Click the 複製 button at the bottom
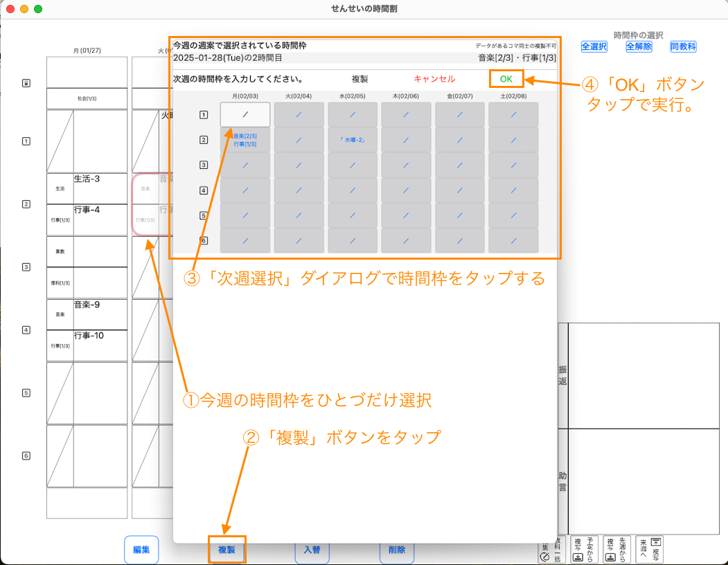This screenshot has width=728, height=565. [x=227, y=550]
